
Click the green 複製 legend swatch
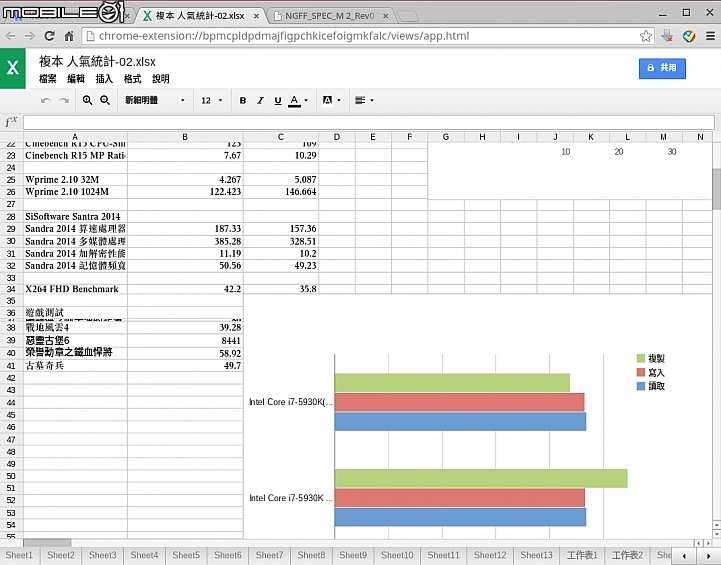tap(641, 359)
